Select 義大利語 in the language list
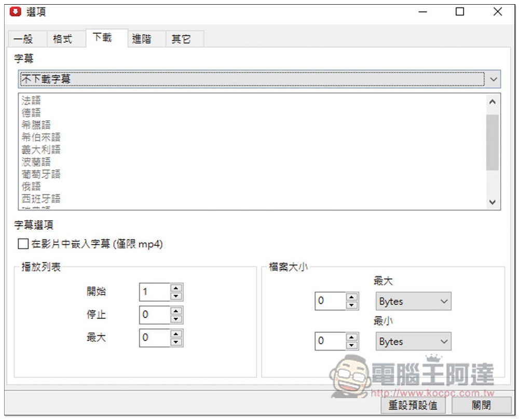This screenshot has width=519, height=420. pos(41,149)
